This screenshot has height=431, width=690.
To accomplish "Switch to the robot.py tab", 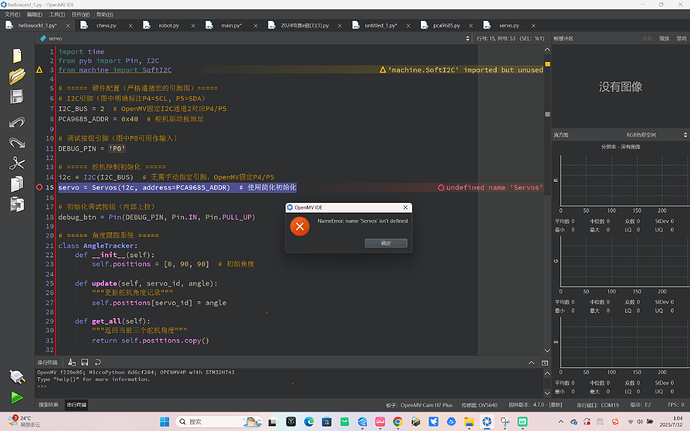I will [x=169, y=26].
